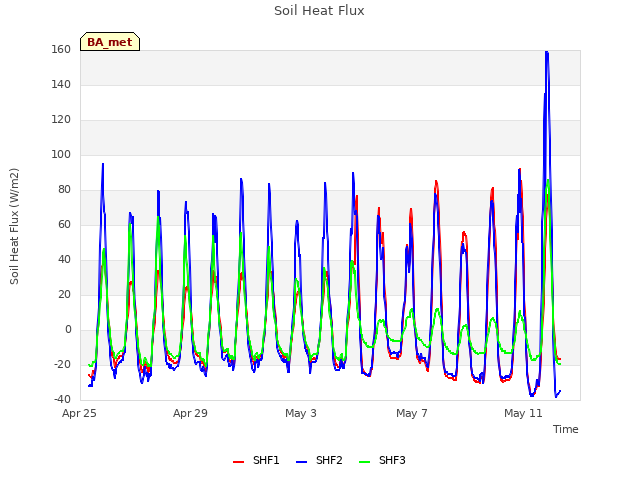
Task: Select the Soil Heat Flux chart title
Action: 319,11
